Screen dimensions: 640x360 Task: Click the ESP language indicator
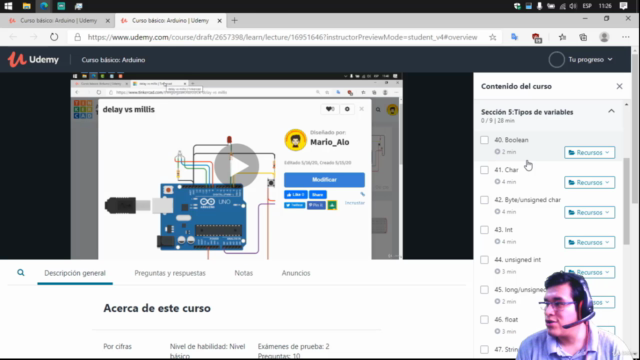587,6
